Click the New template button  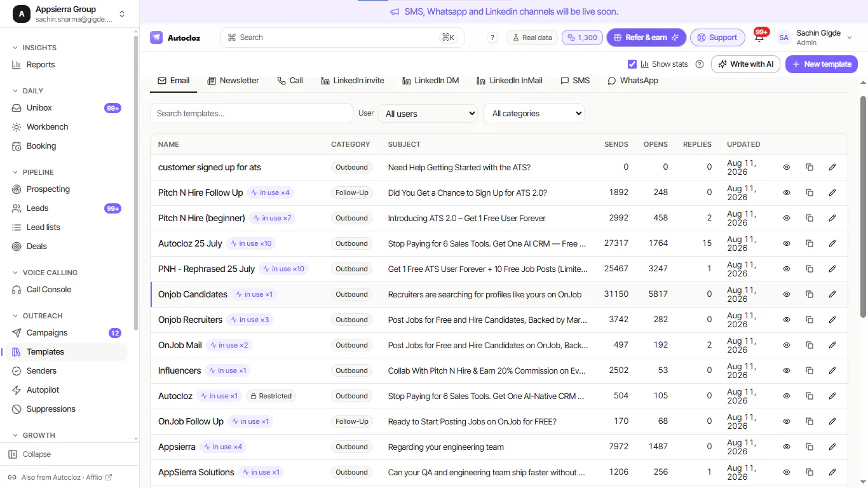click(x=822, y=64)
